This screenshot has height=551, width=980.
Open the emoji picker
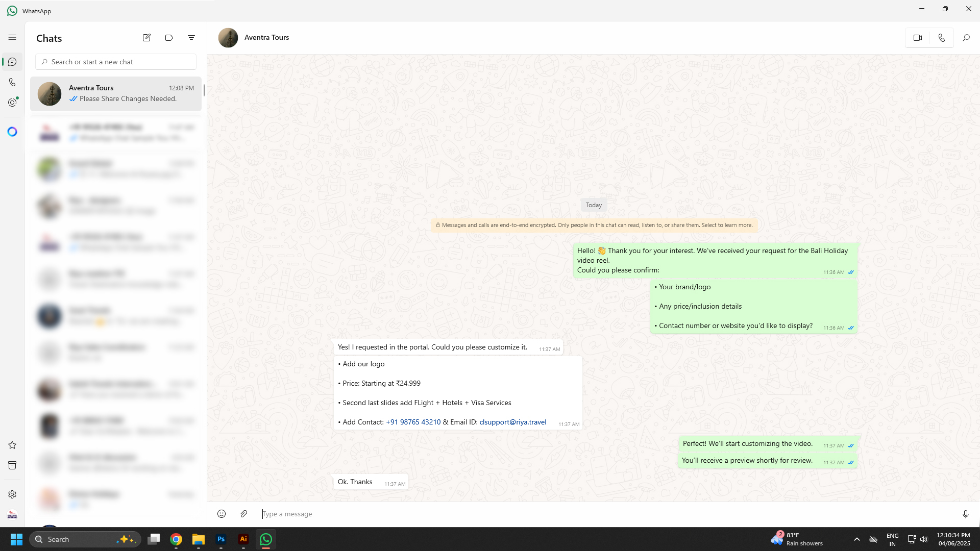click(222, 514)
